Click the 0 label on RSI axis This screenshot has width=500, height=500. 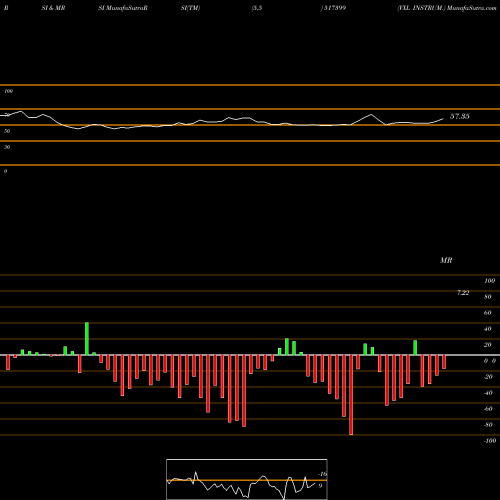tap(5, 171)
